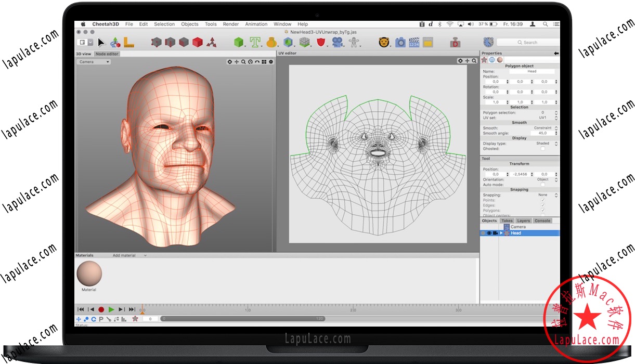Expand the Head entry in the Objects list

[501, 233]
